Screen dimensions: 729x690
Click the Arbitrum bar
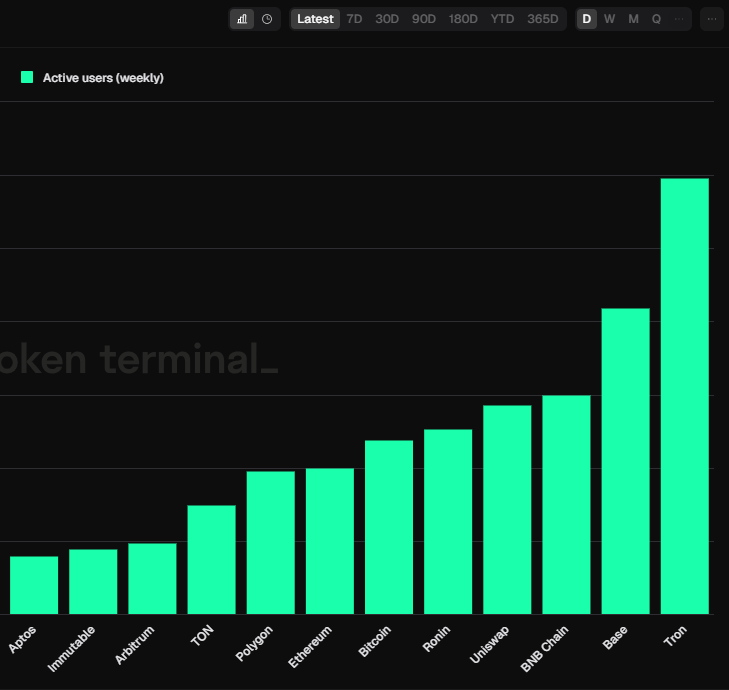[152, 579]
